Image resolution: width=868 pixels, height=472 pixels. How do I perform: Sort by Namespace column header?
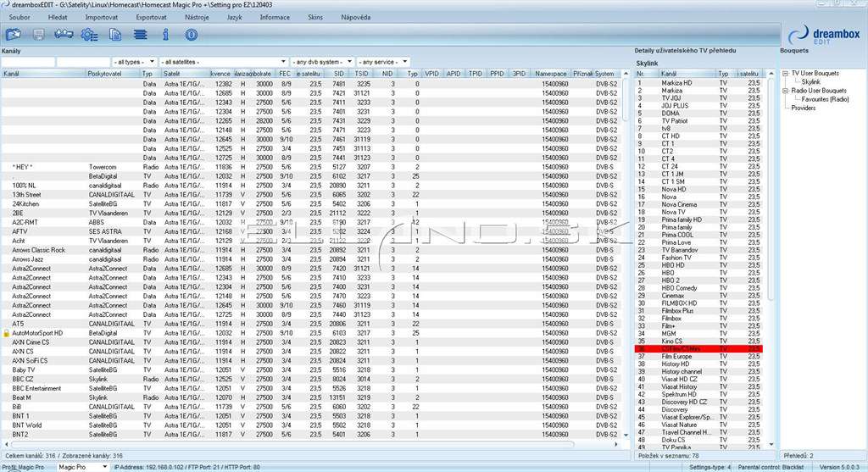tap(550, 74)
